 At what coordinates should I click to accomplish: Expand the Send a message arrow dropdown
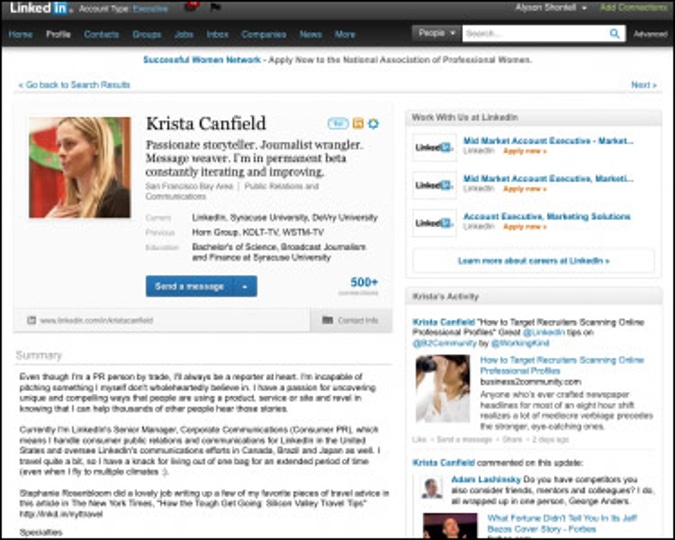[x=245, y=286]
